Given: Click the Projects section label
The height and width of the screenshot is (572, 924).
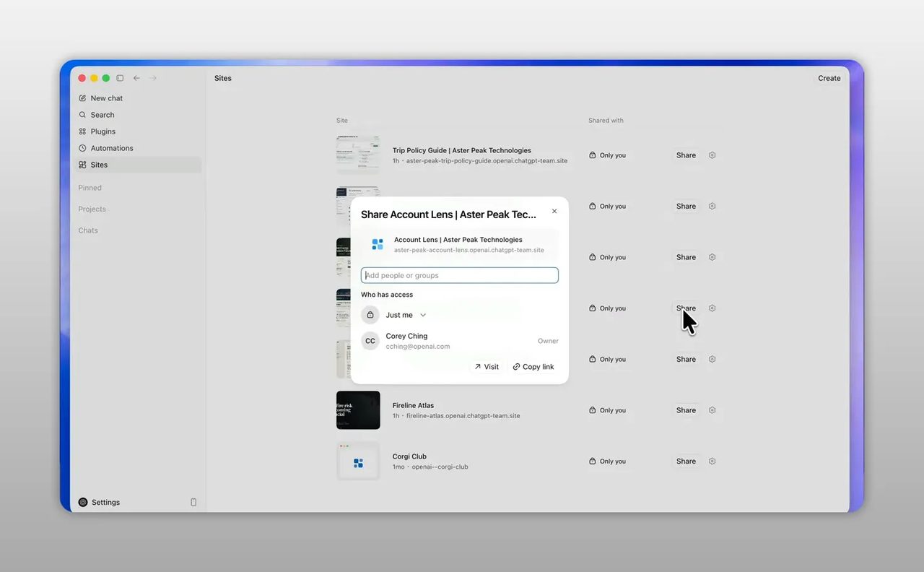Looking at the screenshot, I should point(92,209).
